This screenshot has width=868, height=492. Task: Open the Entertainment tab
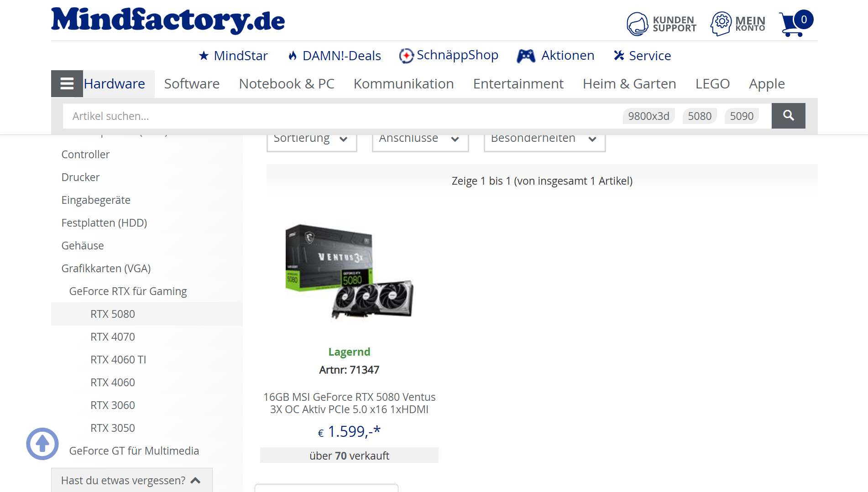[x=518, y=83]
